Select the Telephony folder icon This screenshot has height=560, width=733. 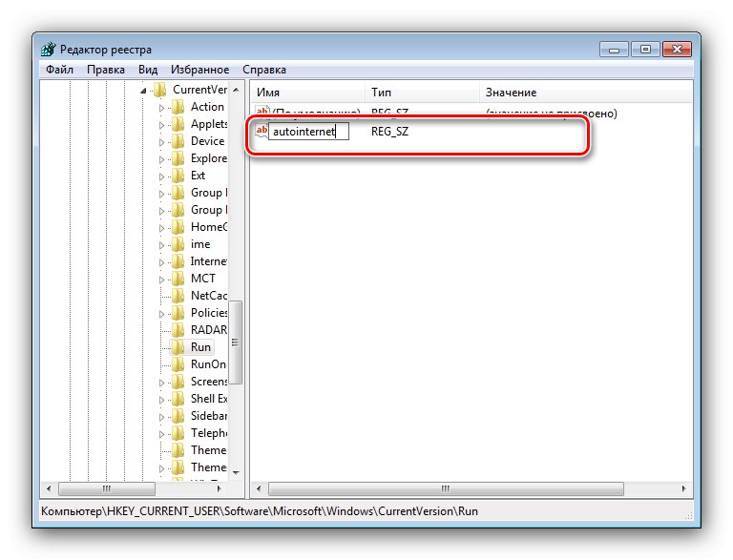coord(178,433)
